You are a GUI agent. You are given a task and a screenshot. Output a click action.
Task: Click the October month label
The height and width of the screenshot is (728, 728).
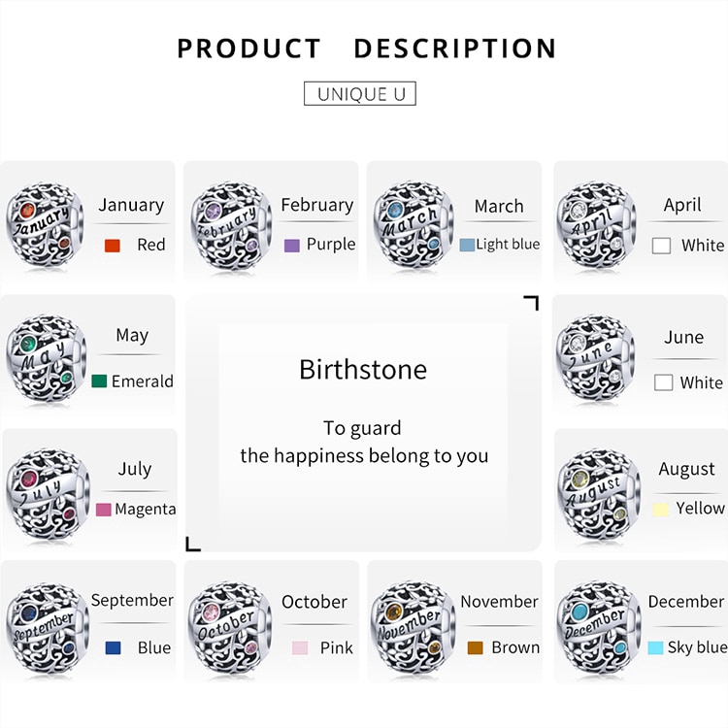(x=314, y=603)
